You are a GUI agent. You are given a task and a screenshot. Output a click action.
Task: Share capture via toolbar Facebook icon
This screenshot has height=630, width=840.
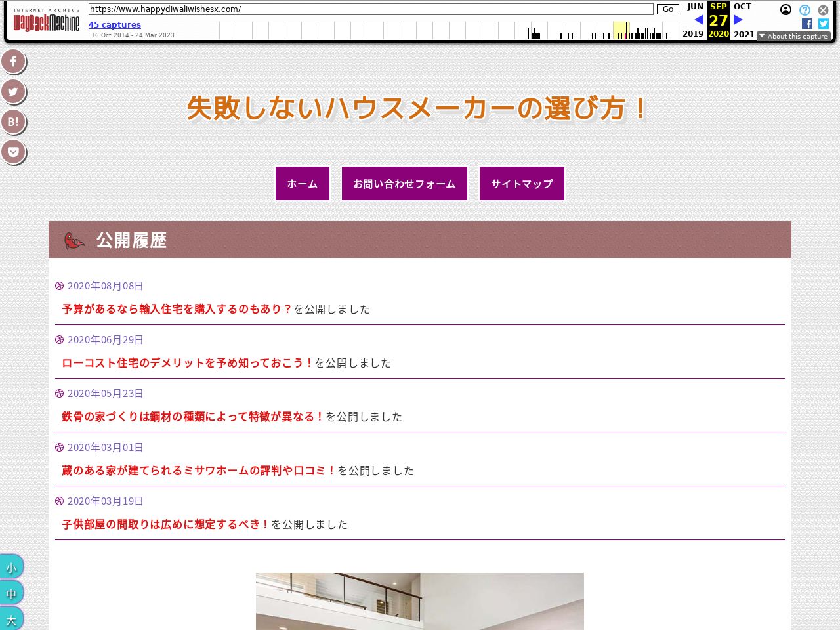[807, 24]
